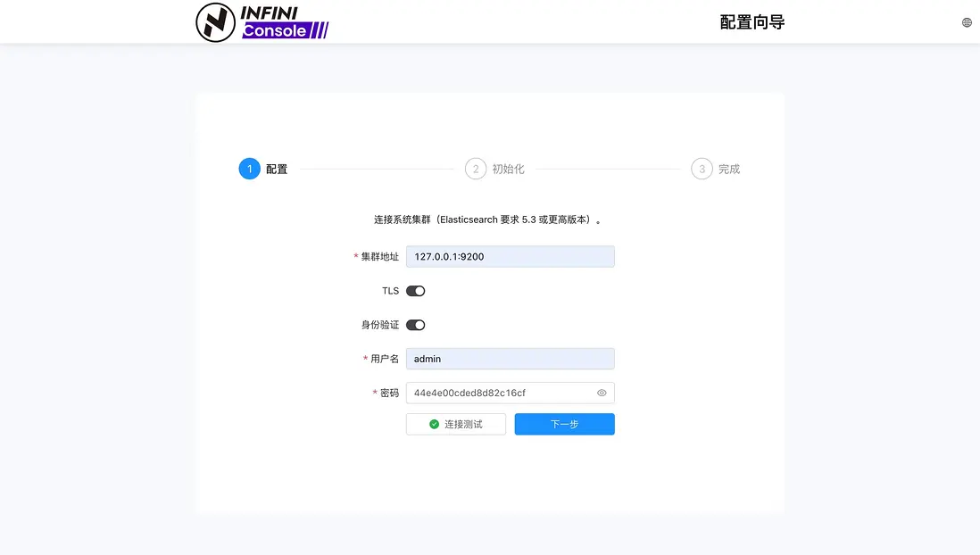Open the language selector globe icon
Viewport: 980px width, 555px height.
[966, 21]
